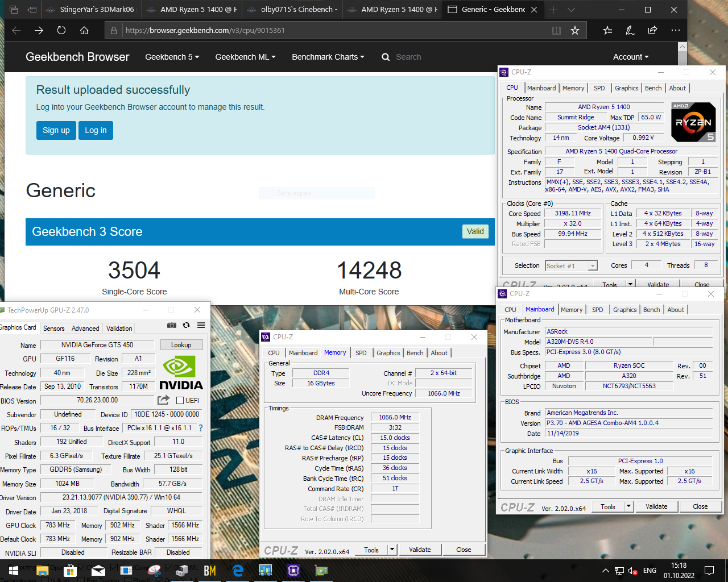This screenshot has width=728, height=582.
Task: Switch to CPU-Z taskbar icon
Action: tap(293, 571)
